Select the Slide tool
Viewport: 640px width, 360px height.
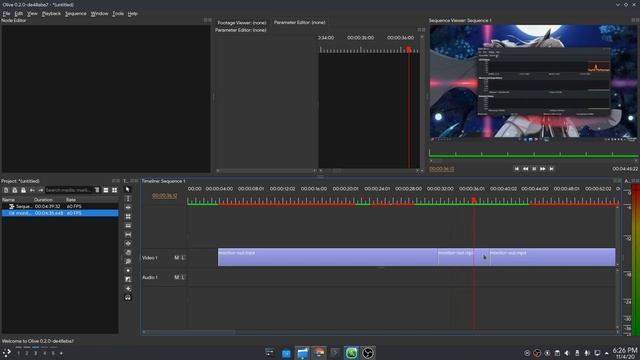click(128, 243)
